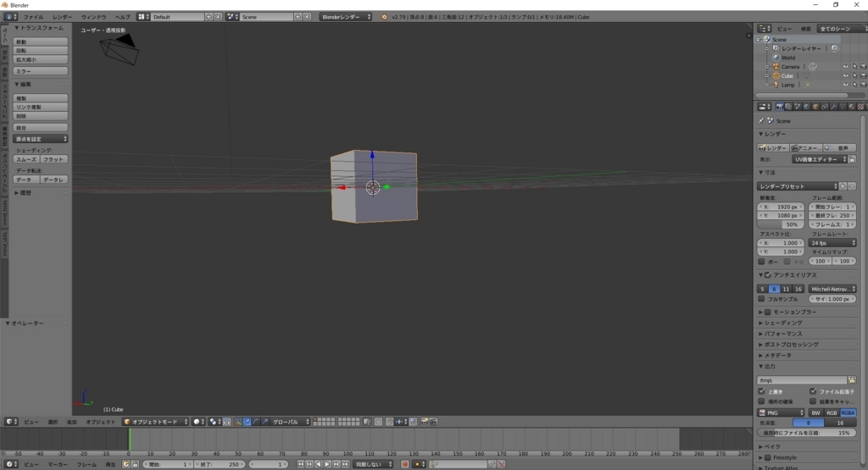Open the file (ファイル) menu
The height and width of the screenshot is (470, 868).
click(33, 17)
